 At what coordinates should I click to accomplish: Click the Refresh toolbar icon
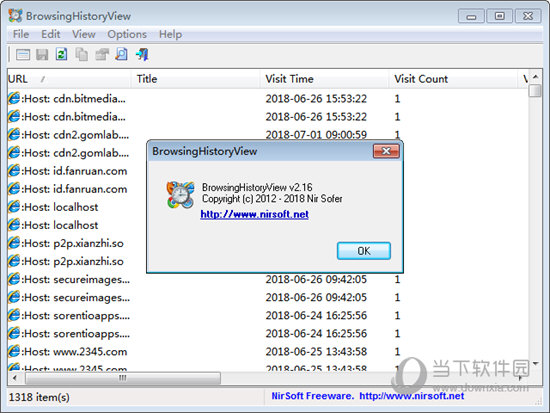(x=61, y=54)
